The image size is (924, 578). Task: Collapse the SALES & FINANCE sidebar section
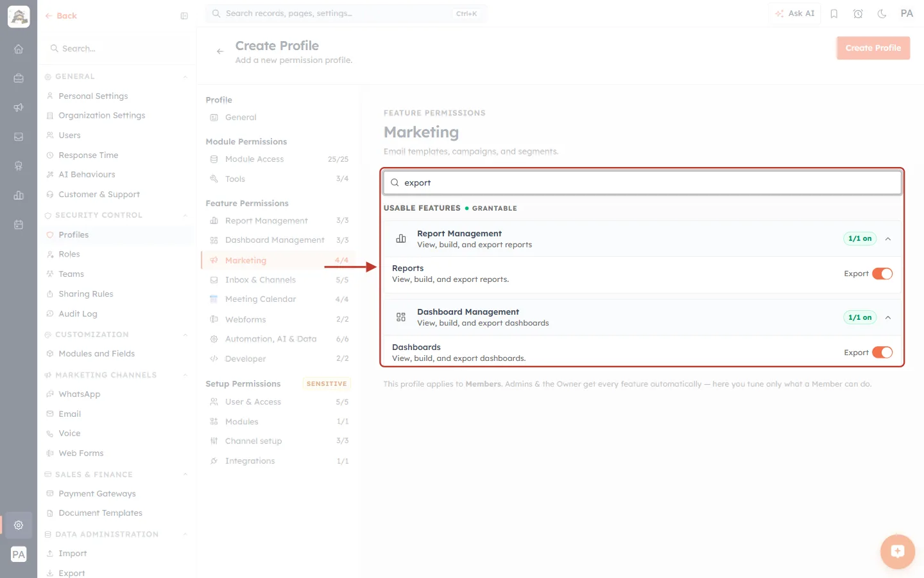[x=185, y=475]
